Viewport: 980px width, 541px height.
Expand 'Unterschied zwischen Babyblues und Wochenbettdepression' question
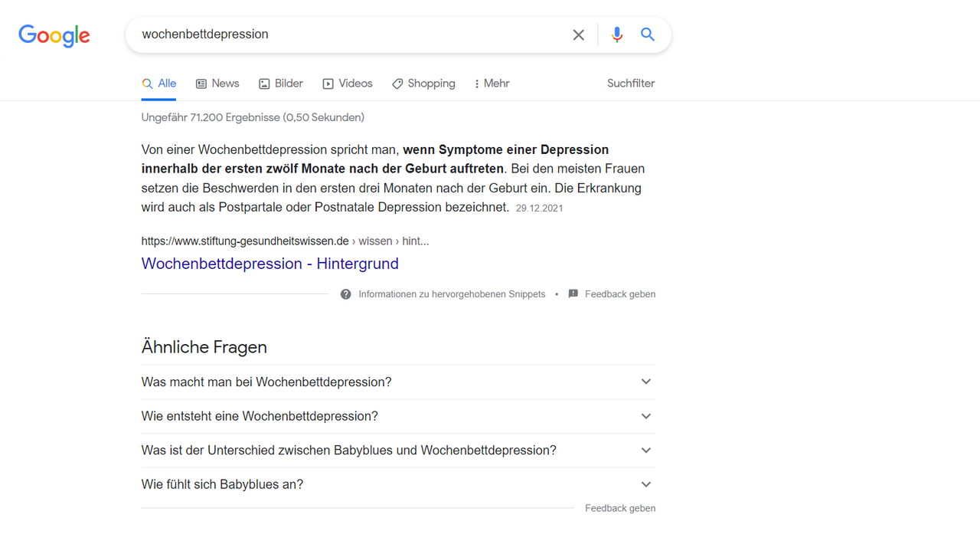(398, 451)
